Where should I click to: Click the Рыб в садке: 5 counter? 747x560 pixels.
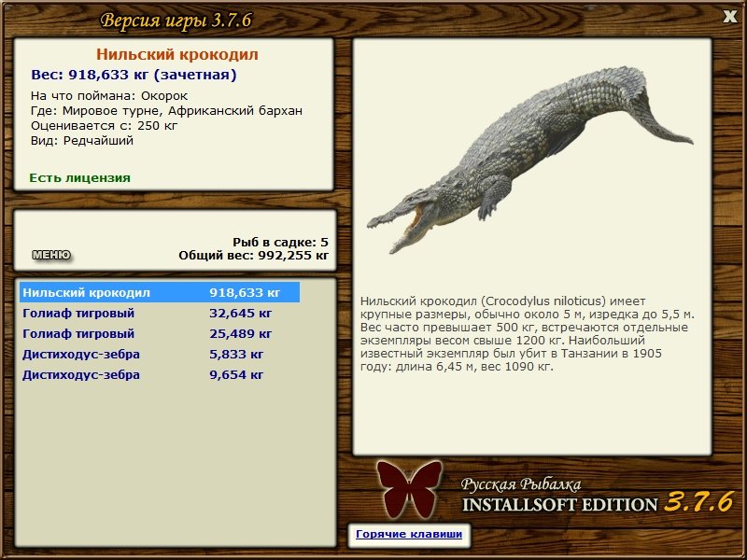click(281, 242)
